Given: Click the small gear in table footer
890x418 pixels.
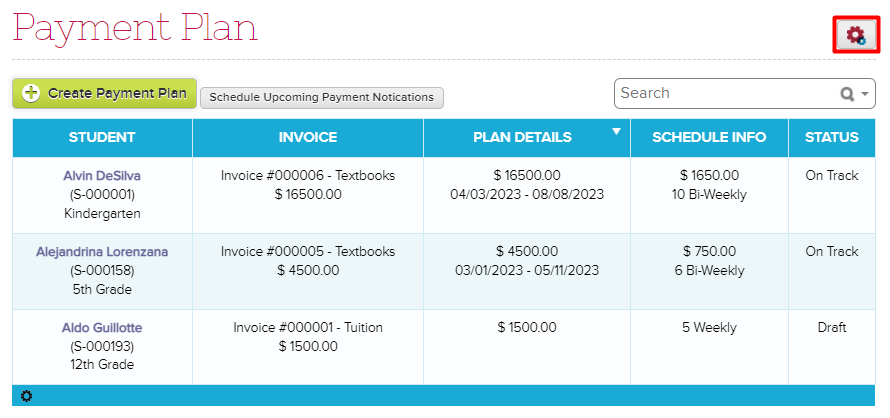Looking at the screenshot, I should (27, 396).
